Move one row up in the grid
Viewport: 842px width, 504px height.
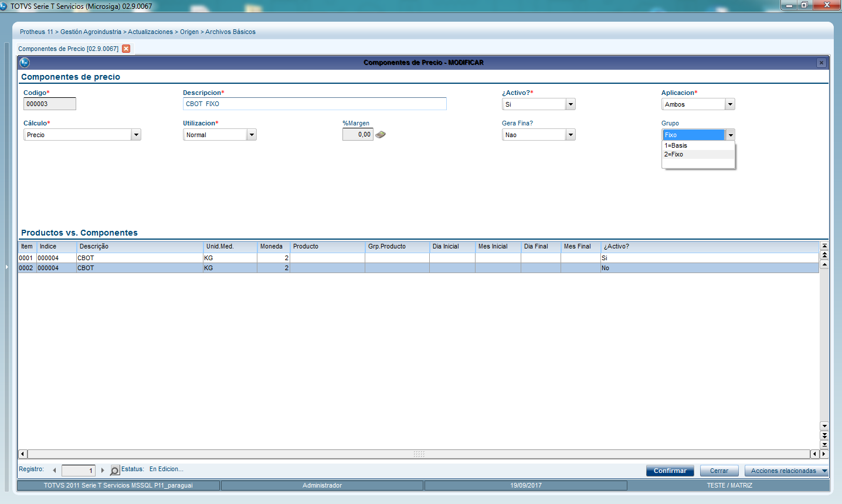tap(824, 264)
